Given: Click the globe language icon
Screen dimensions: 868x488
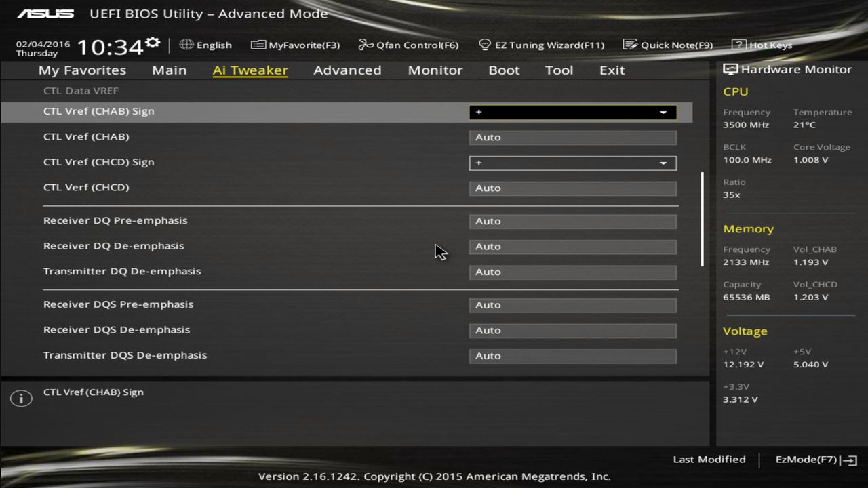Looking at the screenshot, I should [x=186, y=45].
